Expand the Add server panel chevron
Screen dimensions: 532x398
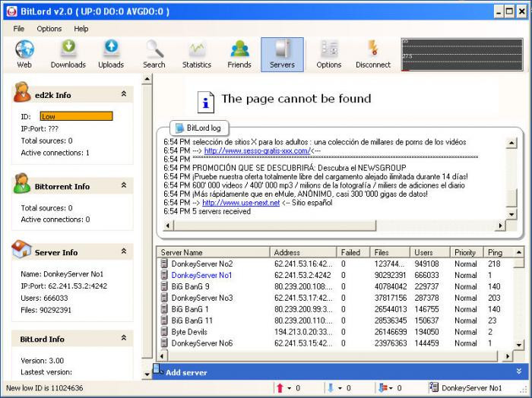tap(519, 371)
